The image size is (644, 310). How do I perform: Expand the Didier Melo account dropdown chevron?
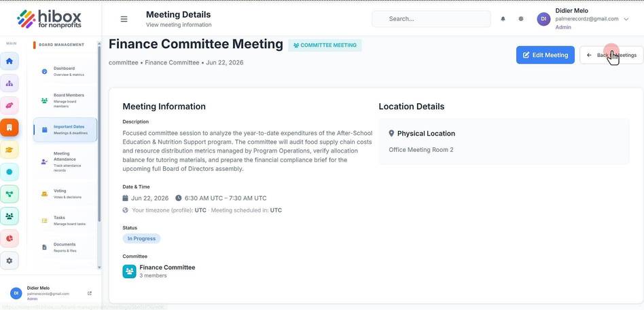[x=626, y=19]
